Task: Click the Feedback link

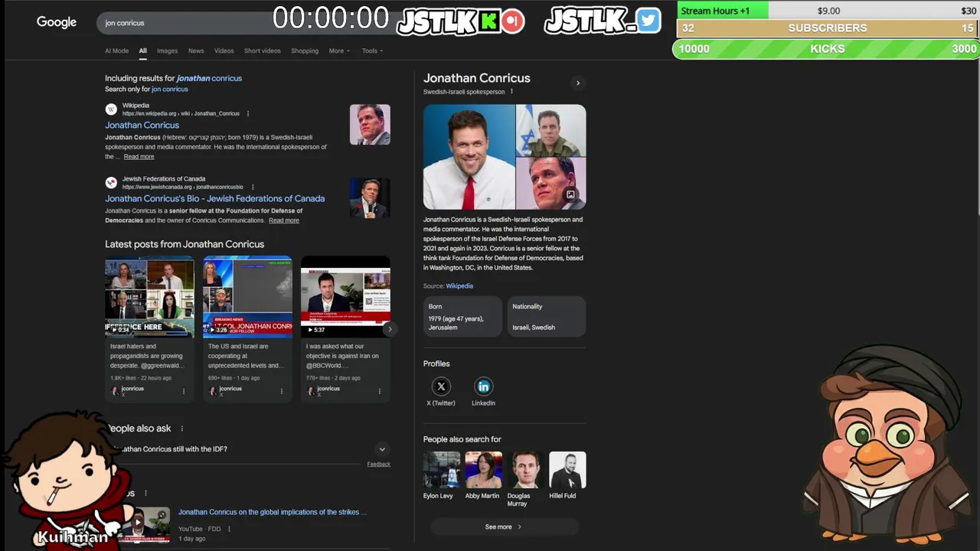Action: click(x=378, y=464)
